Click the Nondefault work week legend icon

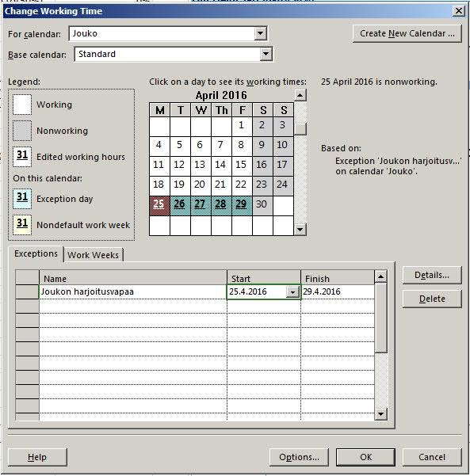click(x=22, y=225)
